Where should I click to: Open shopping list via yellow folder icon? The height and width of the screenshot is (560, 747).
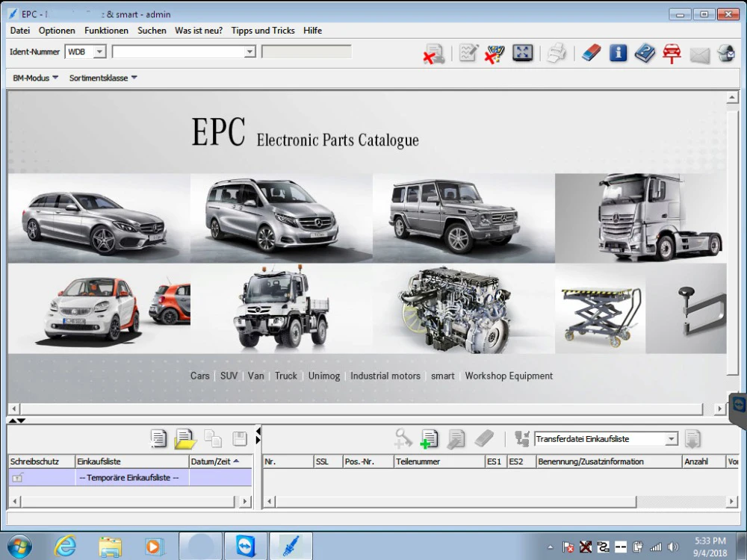[185, 438]
